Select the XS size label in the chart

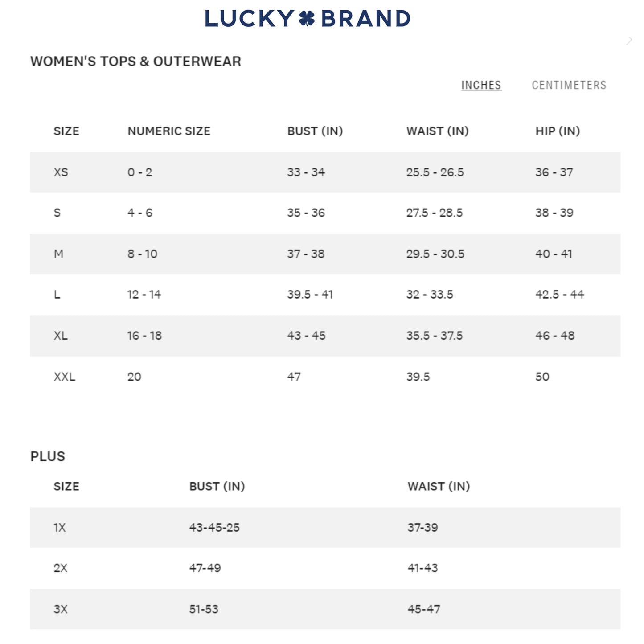60,172
